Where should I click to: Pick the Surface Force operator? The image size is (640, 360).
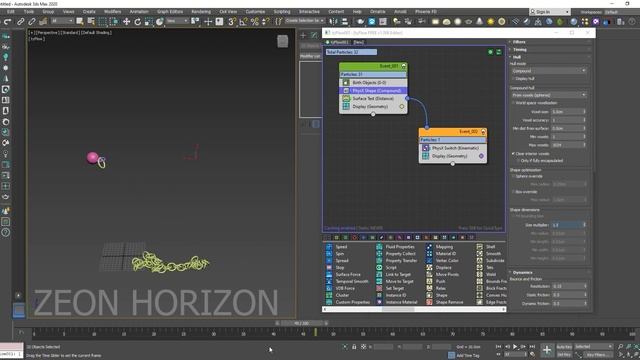(344, 275)
